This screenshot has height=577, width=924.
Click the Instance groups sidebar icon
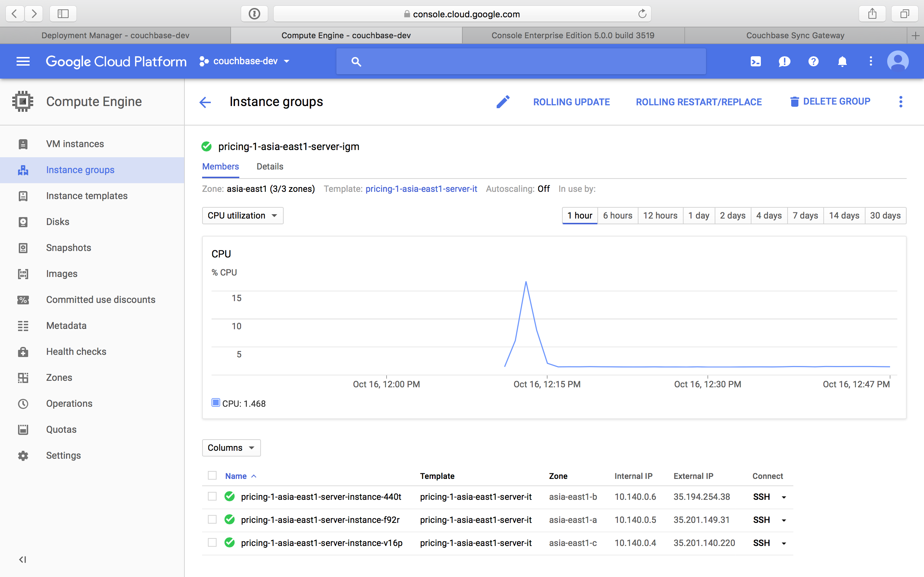pos(23,169)
